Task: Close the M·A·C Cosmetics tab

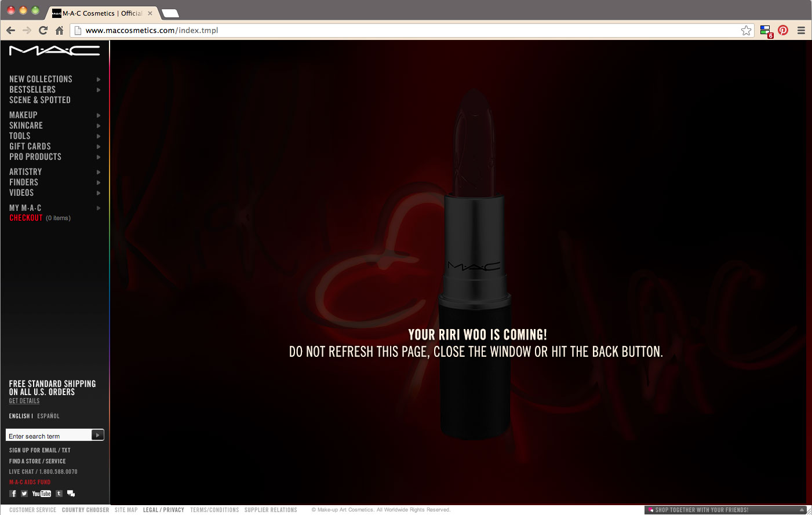Action: [x=150, y=13]
